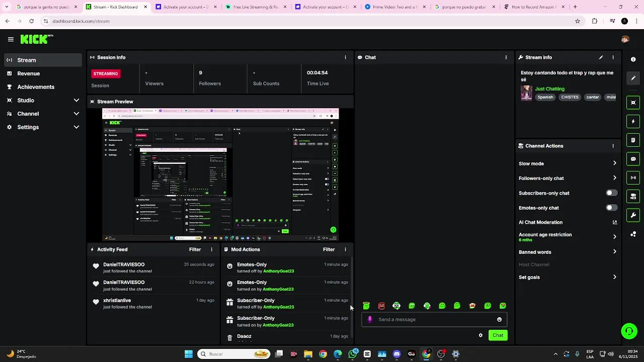Click the green Chat send button
Viewport: 644px width, 362px height.
coord(498,335)
